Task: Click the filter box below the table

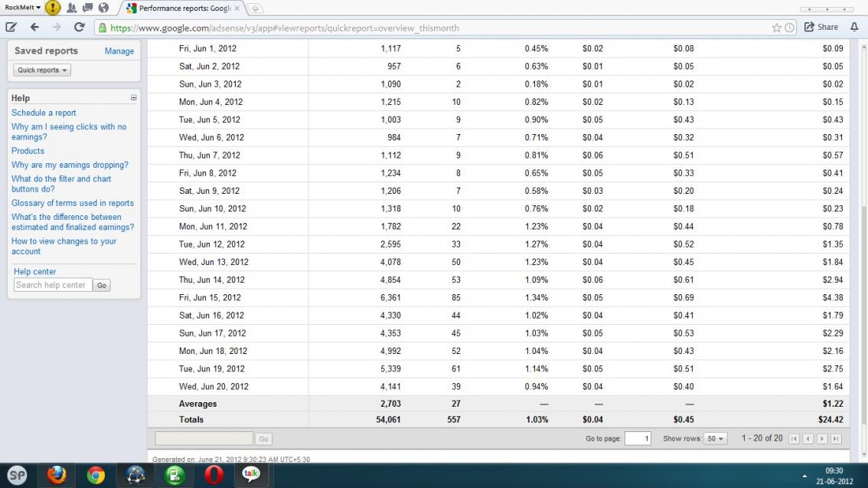Action: (x=204, y=439)
